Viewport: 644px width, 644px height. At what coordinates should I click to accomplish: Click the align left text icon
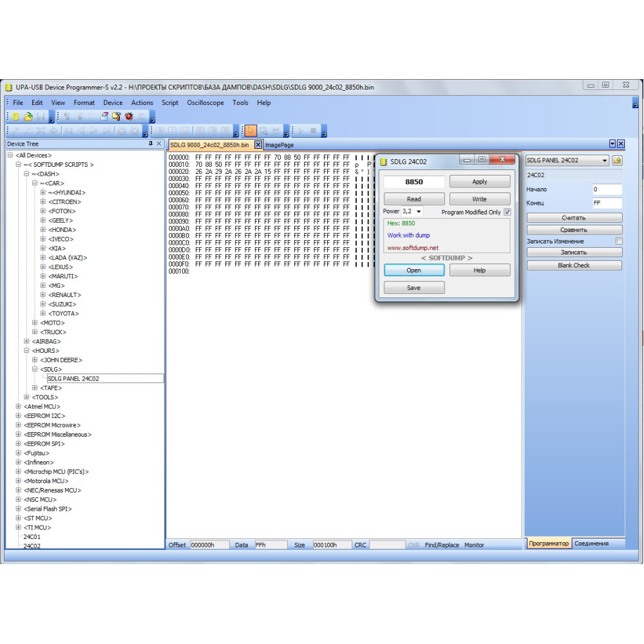tap(200, 131)
